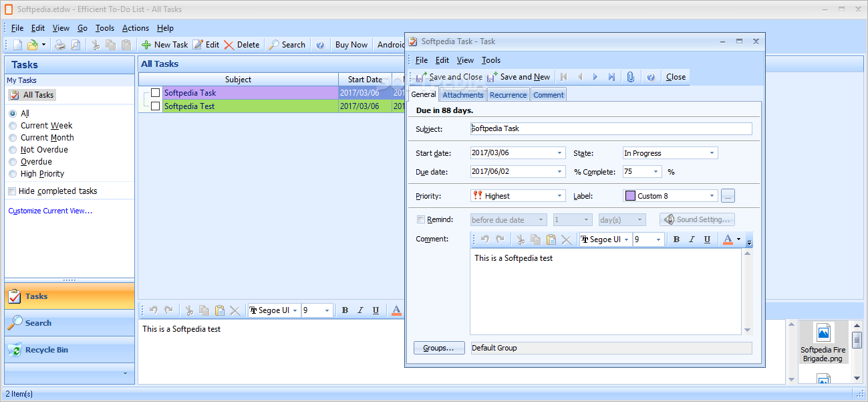
Task: Select the All radio button
Action: coord(13,114)
